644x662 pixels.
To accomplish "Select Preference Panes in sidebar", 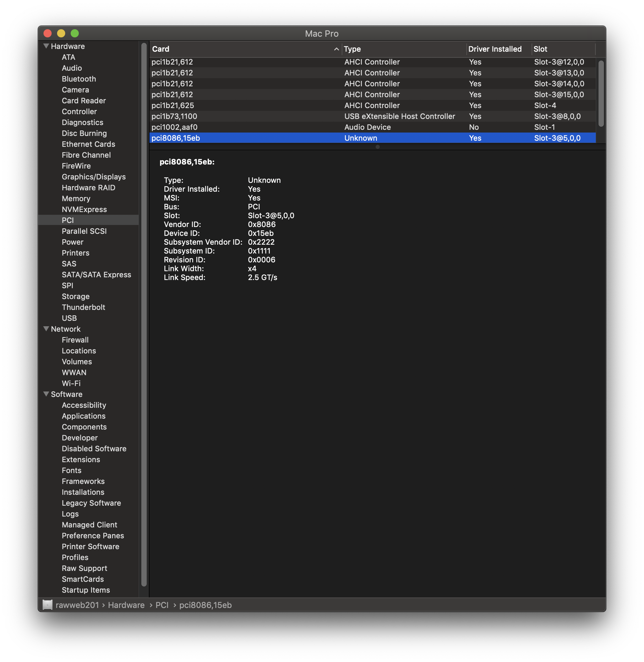I will [93, 536].
